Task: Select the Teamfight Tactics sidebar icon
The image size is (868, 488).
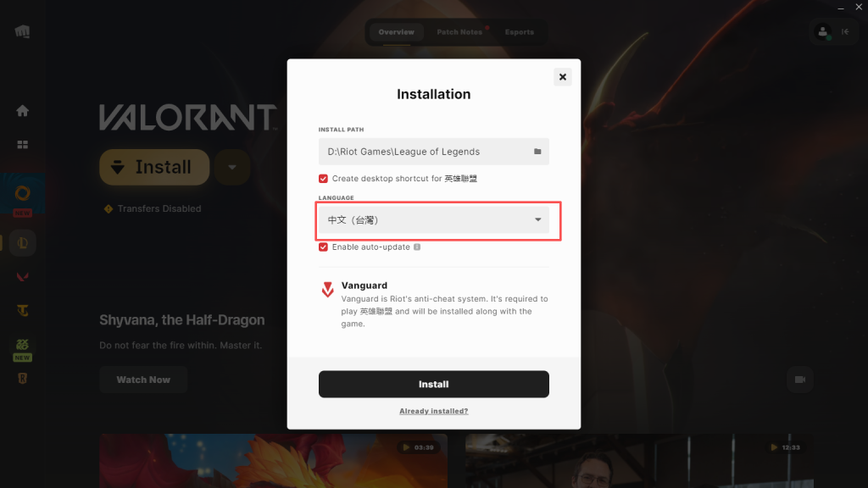Action: tap(22, 310)
